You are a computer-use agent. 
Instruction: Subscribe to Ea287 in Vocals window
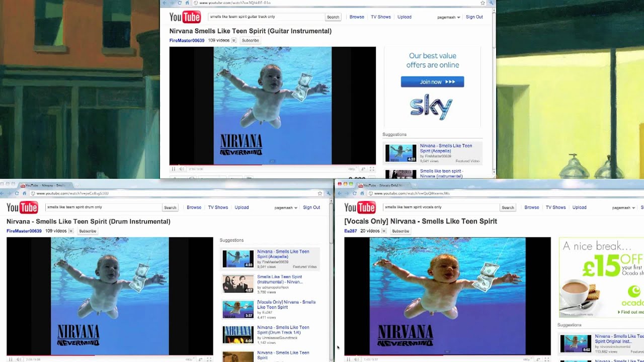(400, 231)
